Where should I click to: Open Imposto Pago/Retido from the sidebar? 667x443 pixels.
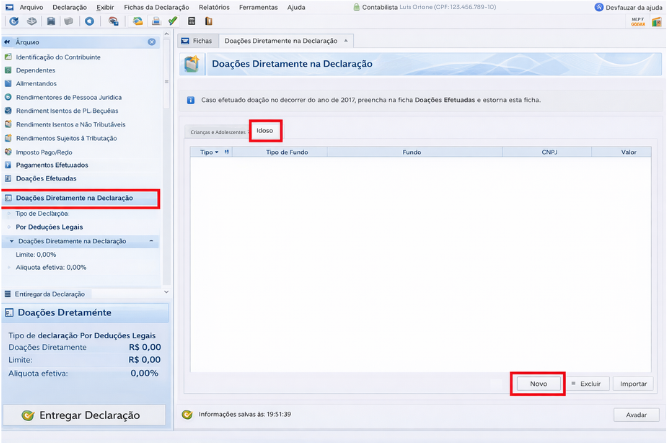pos(40,151)
